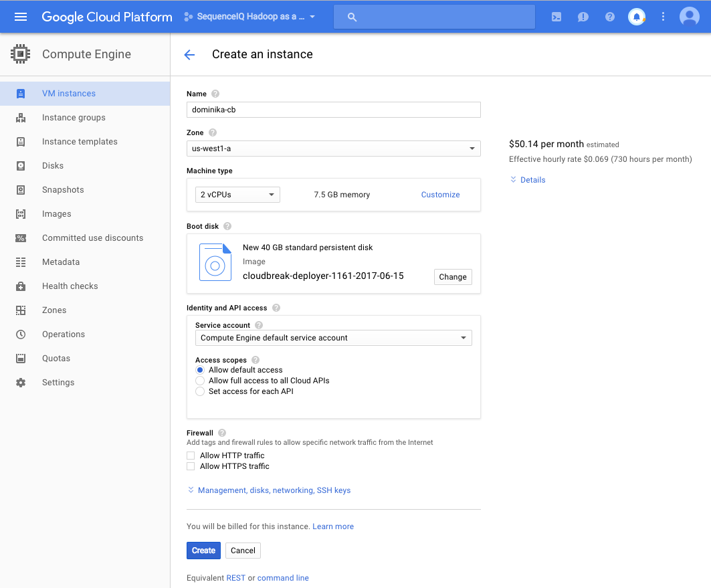
Task: Open Snapshots in the sidebar
Action: 63,190
